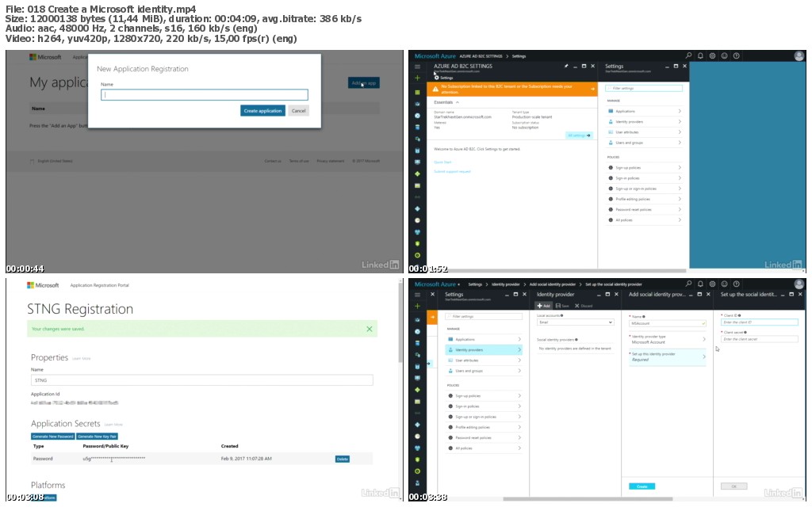Image resolution: width=812 pixels, height=511 pixels.
Task: Open Submit support request link
Action: [452, 171]
